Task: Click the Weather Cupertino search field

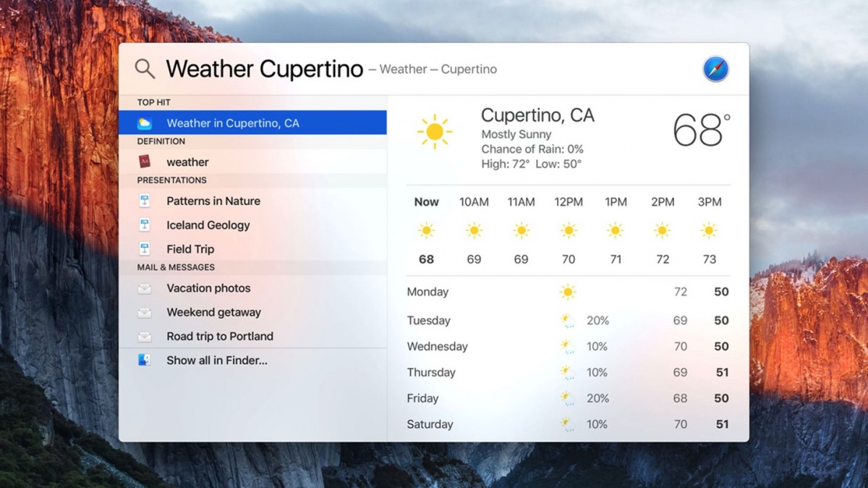Action: coord(265,70)
